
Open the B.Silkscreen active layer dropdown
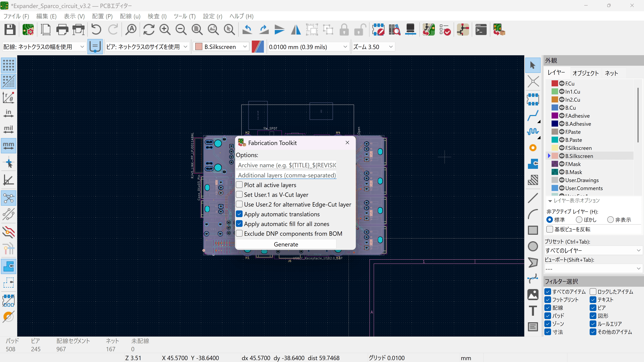[x=221, y=47]
